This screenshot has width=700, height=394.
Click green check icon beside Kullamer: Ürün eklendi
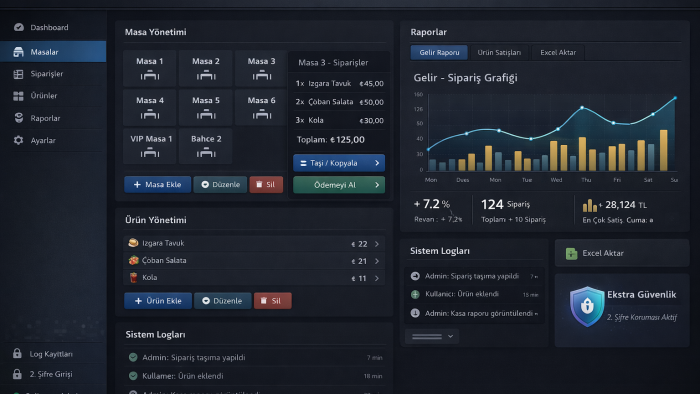coord(133,376)
